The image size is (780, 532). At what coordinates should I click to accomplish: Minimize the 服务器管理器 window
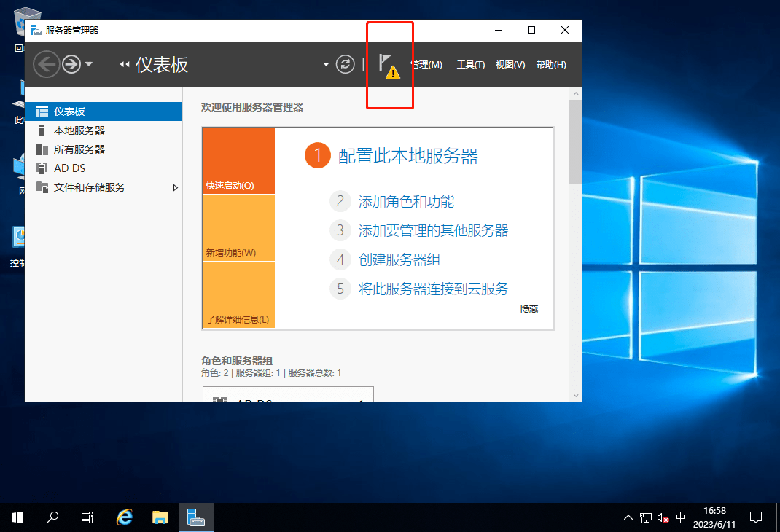click(x=499, y=31)
